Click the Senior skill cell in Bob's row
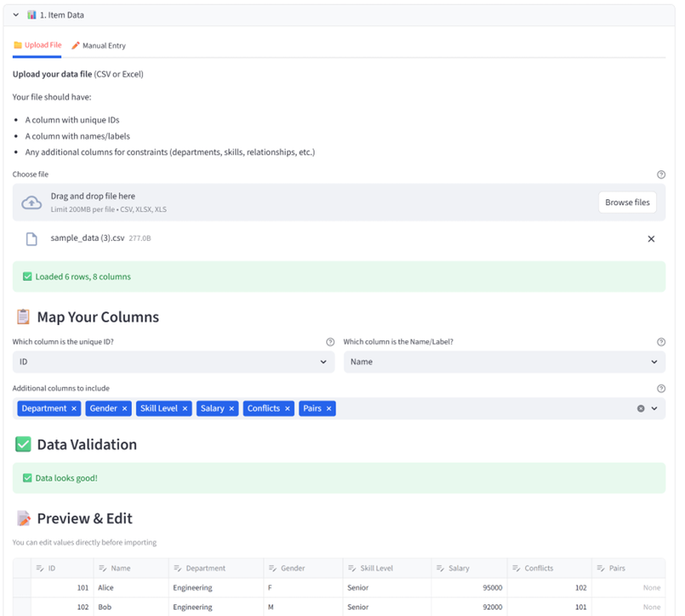Image resolution: width=685 pixels, height=616 pixels. coord(387,607)
